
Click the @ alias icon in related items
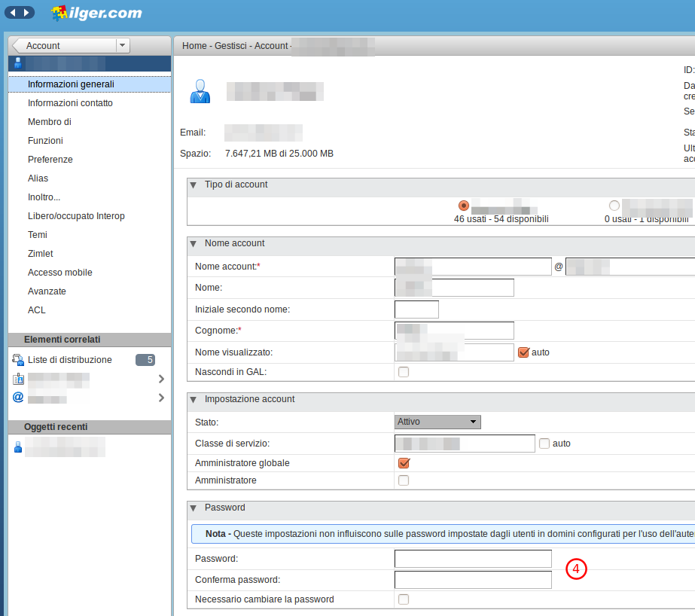pos(18,397)
